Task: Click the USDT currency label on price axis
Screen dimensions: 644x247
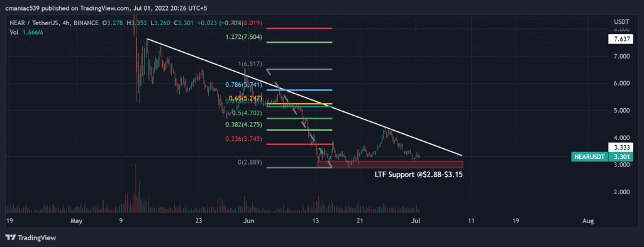Action: [x=619, y=21]
